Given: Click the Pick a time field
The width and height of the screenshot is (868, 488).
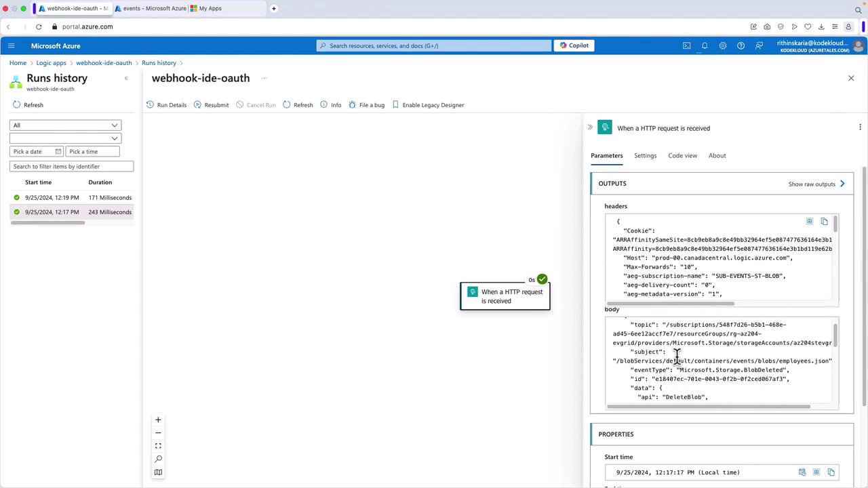Looking at the screenshot, I should pyautogui.click(x=93, y=152).
